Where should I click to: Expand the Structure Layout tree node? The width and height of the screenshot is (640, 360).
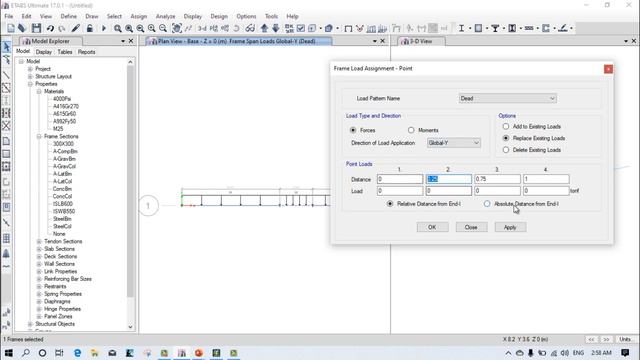(30, 76)
